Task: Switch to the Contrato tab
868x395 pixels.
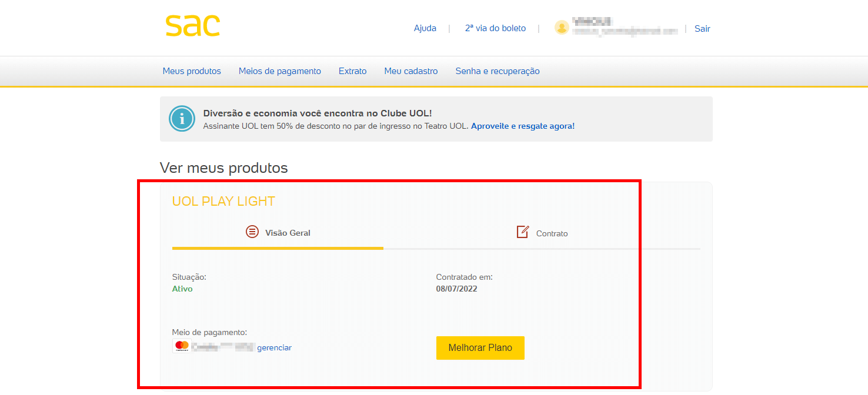Action: point(542,233)
